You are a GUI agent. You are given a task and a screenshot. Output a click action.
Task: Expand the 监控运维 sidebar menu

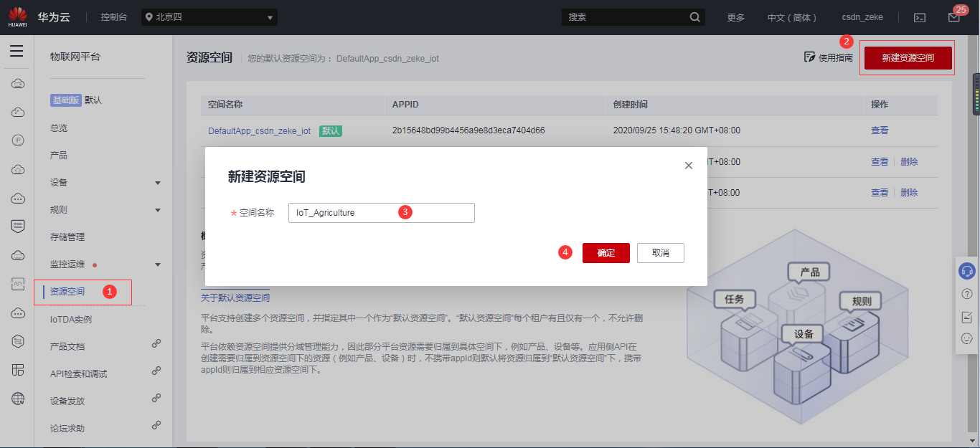tap(158, 264)
